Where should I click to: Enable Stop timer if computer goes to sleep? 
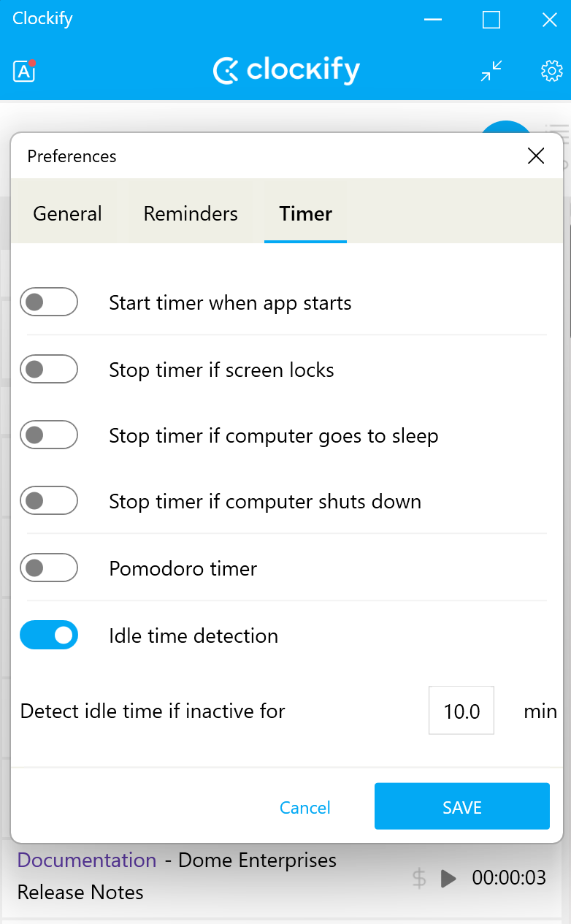point(48,435)
